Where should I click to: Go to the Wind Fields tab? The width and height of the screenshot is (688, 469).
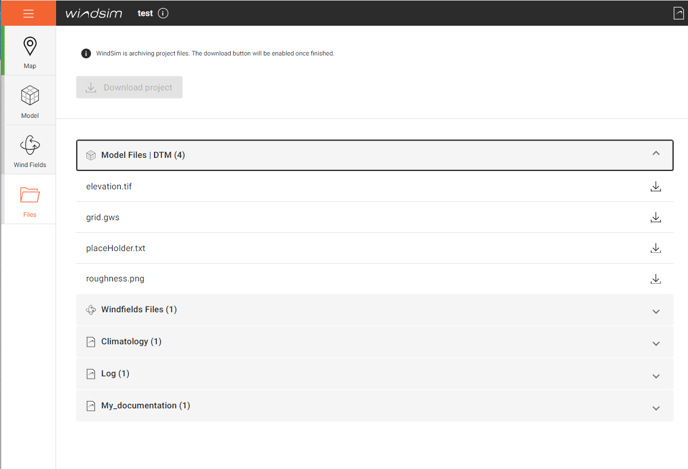(x=29, y=150)
